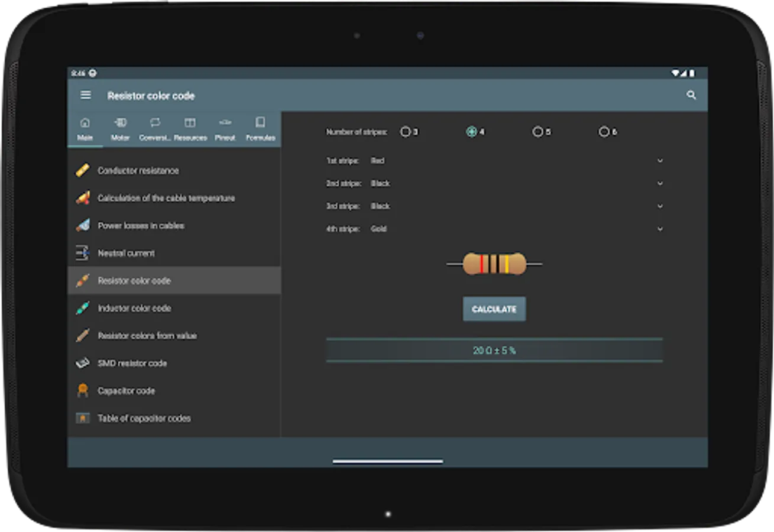Tap the search magnifier icon
774x532 pixels.
691,95
